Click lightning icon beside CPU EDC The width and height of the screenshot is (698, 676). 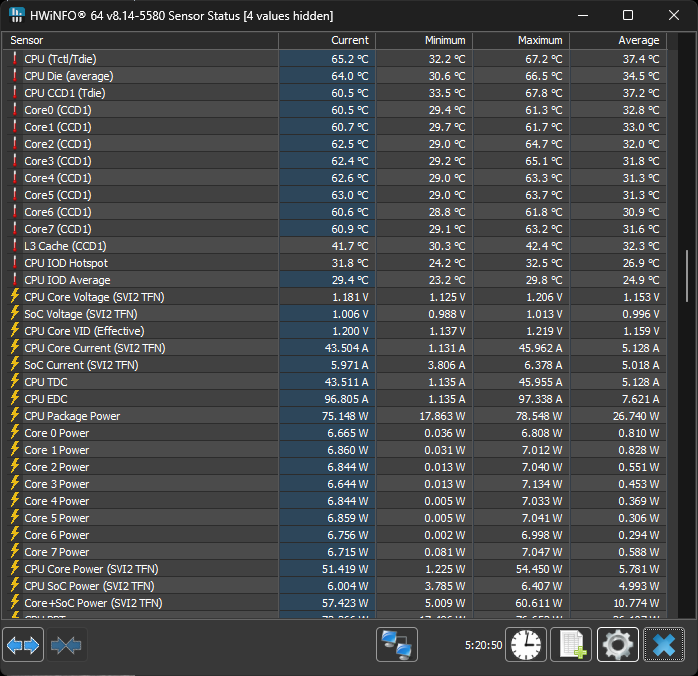tap(15, 398)
